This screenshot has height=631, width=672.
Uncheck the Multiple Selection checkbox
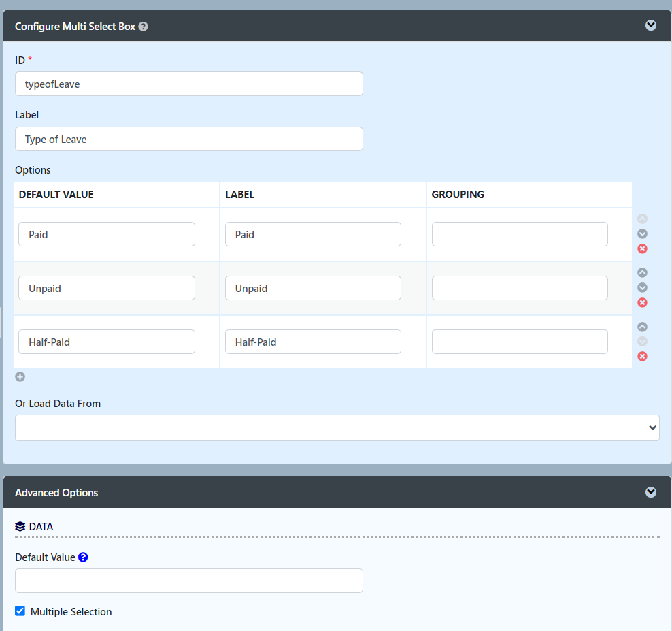point(20,611)
